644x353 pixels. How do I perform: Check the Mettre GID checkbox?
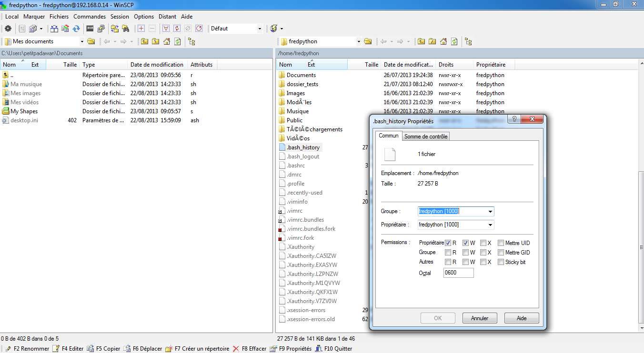[x=501, y=252]
